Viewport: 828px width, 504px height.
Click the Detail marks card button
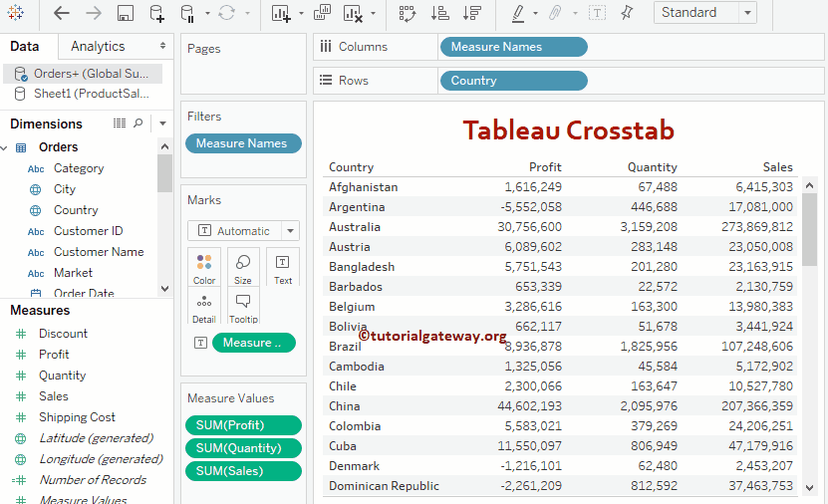coord(204,306)
